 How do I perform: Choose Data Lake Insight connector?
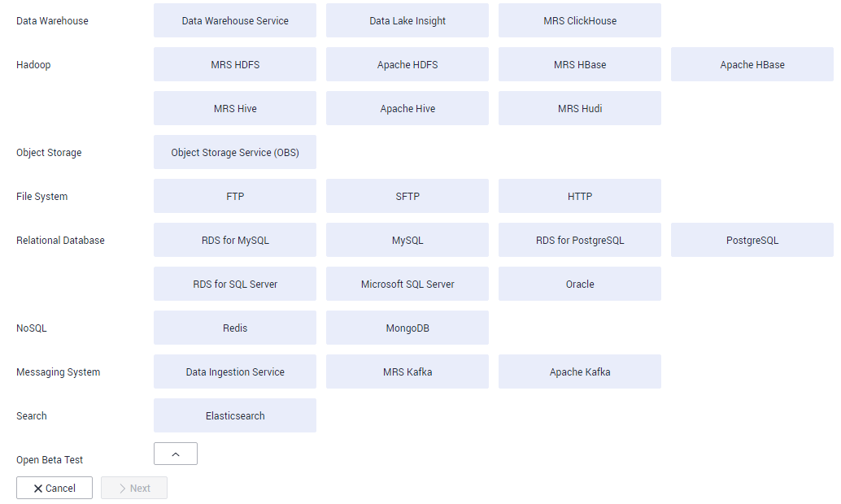407,21
